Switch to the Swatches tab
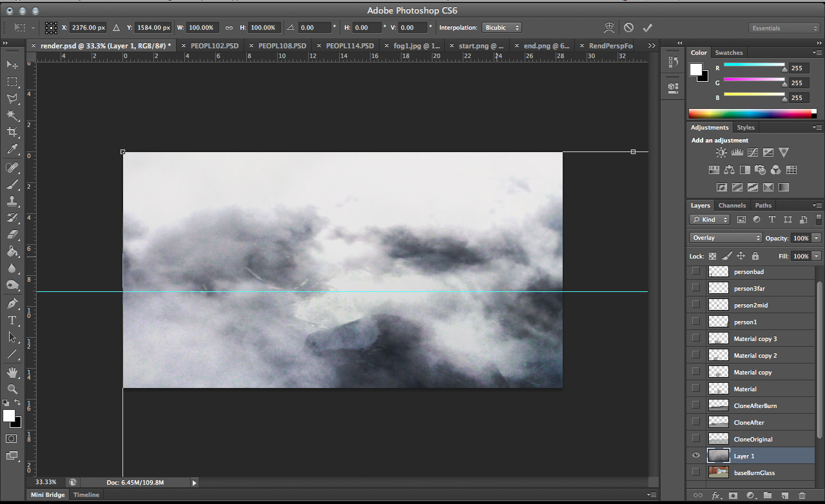Image resolution: width=825 pixels, height=504 pixels. [x=729, y=53]
